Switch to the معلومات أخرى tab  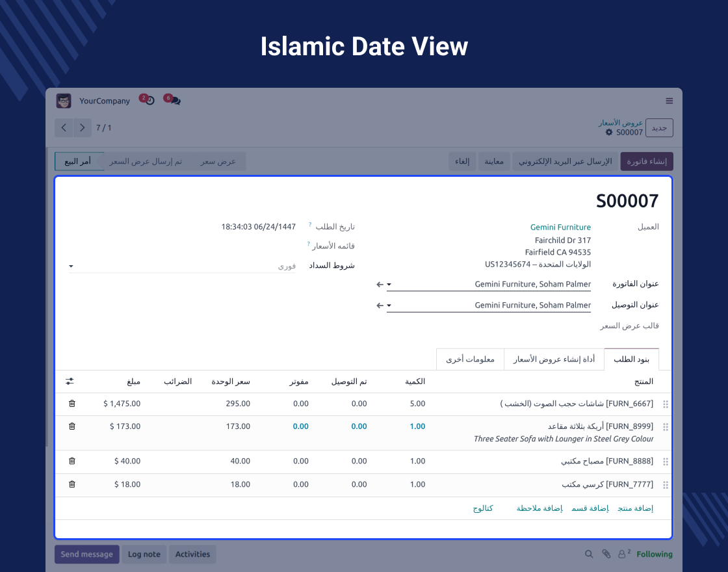(470, 359)
